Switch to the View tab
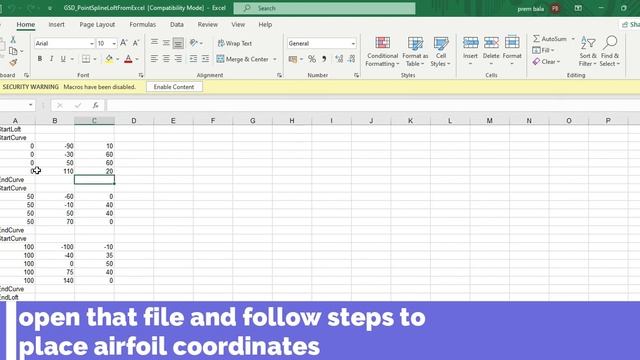The height and width of the screenshot is (360, 640). pos(238,24)
